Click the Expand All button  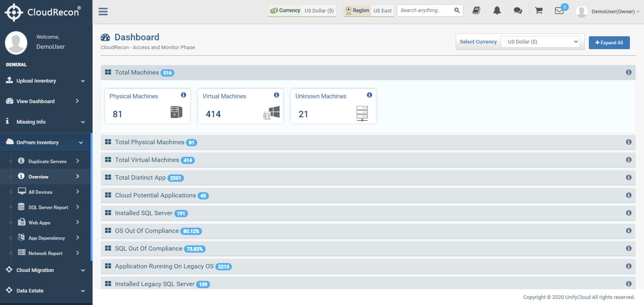[609, 43]
